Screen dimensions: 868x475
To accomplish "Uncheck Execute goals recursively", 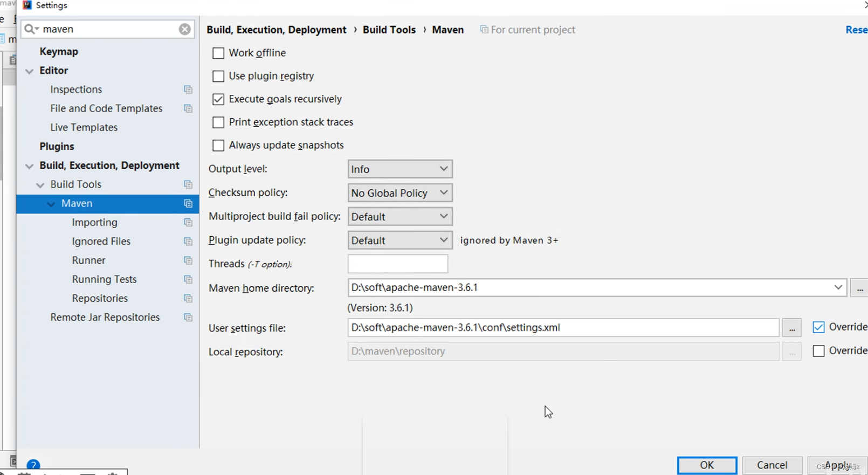I will coord(218,99).
